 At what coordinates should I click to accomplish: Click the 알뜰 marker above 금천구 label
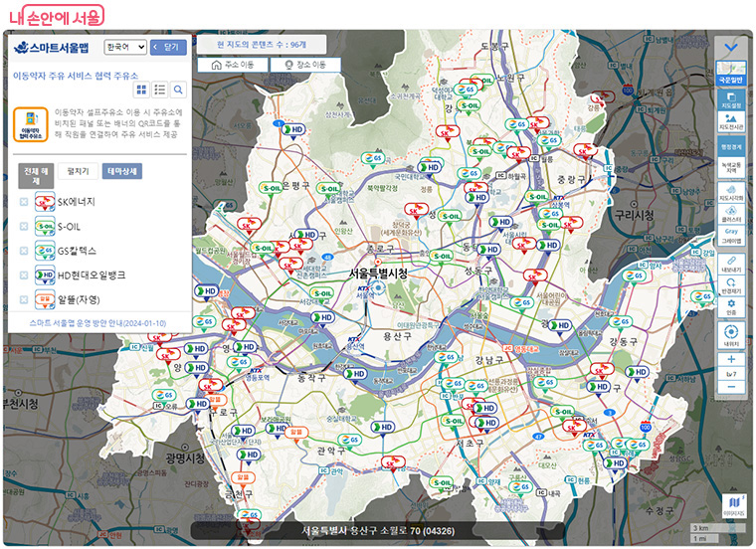(243, 477)
